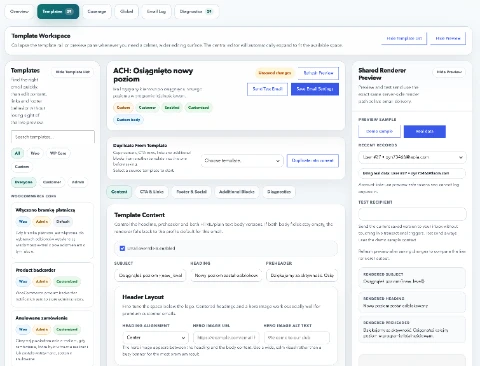Filter templates by the Custom chip
The height and width of the screenshot is (366, 480).
click(x=22, y=166)
